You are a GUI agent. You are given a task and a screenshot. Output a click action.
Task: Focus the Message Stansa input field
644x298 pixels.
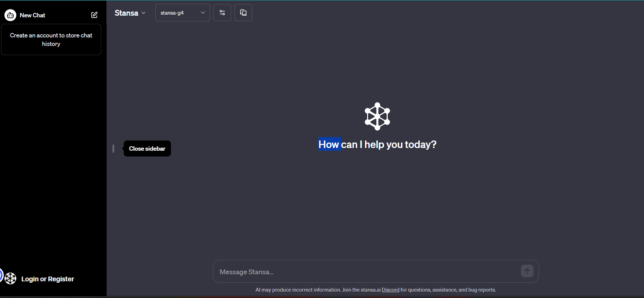tap(367, 271)
